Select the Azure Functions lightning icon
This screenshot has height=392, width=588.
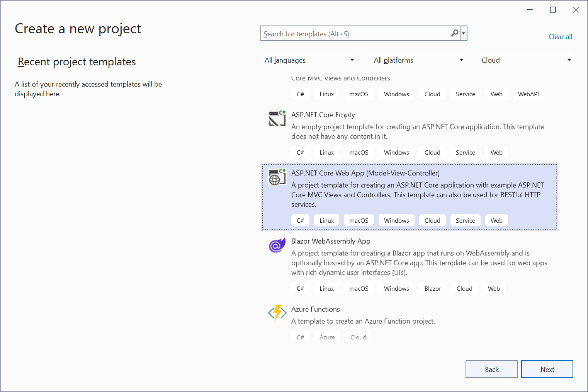pos(277,313)
